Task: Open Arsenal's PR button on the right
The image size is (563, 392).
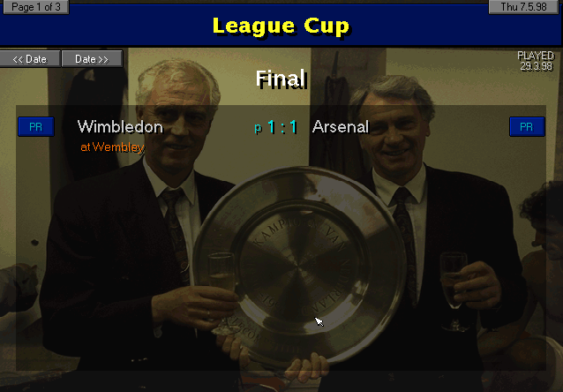Action: 527,127
